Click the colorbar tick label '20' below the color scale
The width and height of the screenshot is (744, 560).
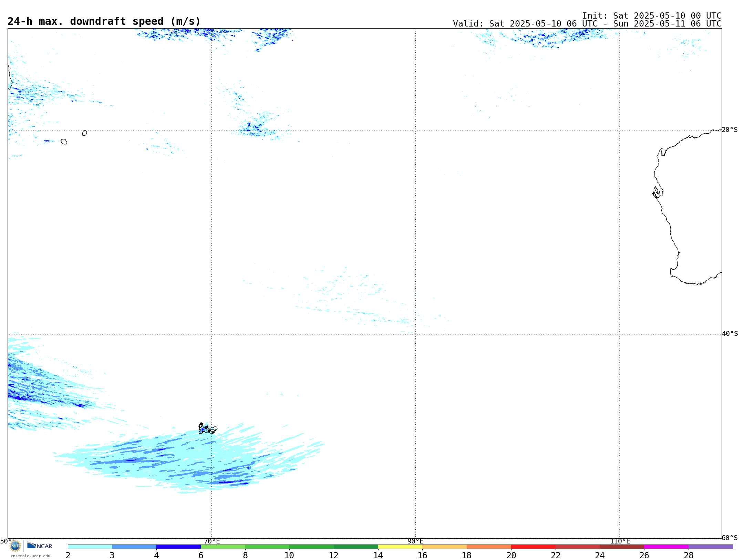(511, 556)
